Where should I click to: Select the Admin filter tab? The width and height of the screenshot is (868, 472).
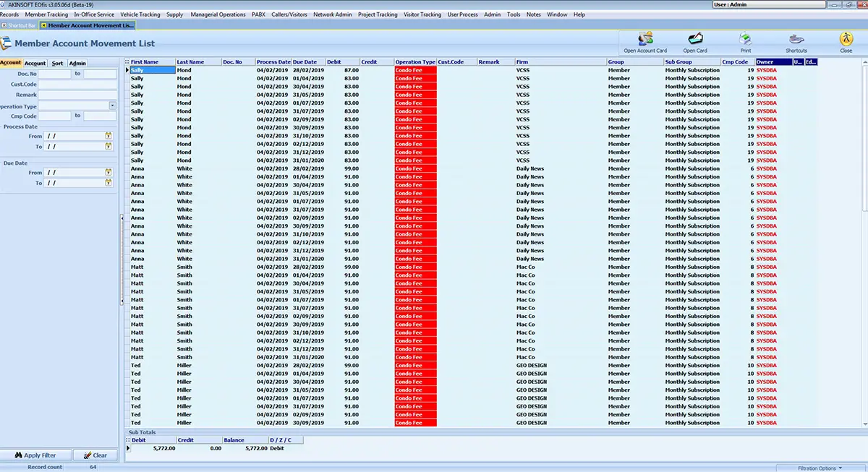coord(77,64)
